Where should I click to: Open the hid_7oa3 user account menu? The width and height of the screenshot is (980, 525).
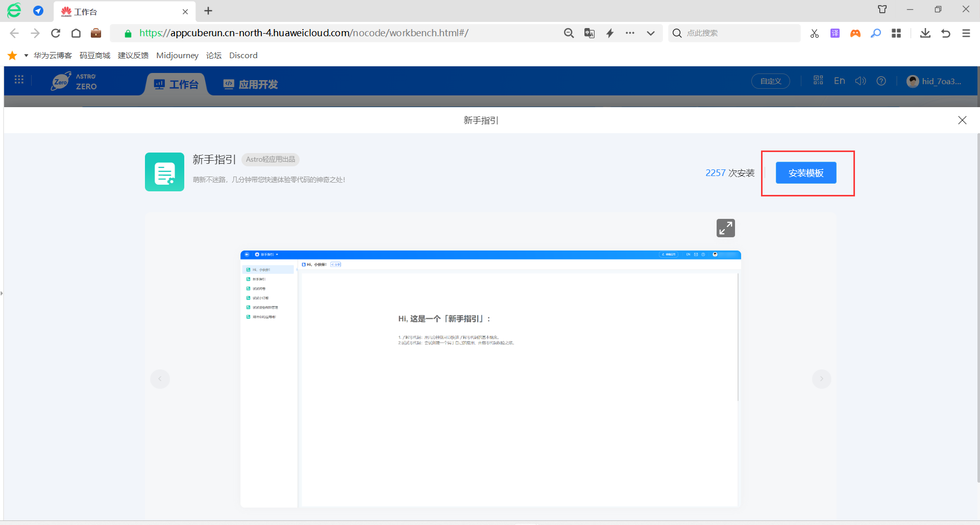click(x=934, y=81)
